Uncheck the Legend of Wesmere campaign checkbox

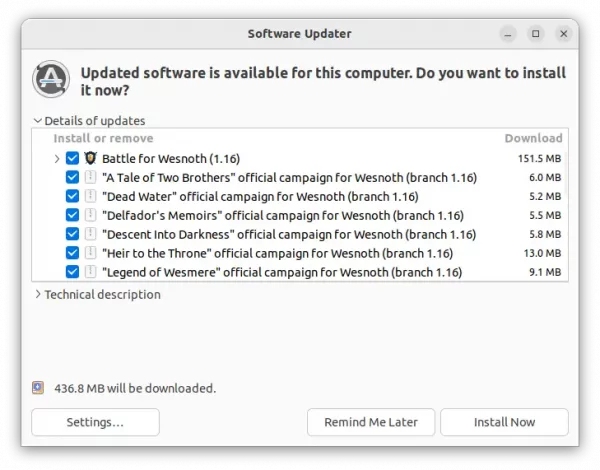pos(72,272)
